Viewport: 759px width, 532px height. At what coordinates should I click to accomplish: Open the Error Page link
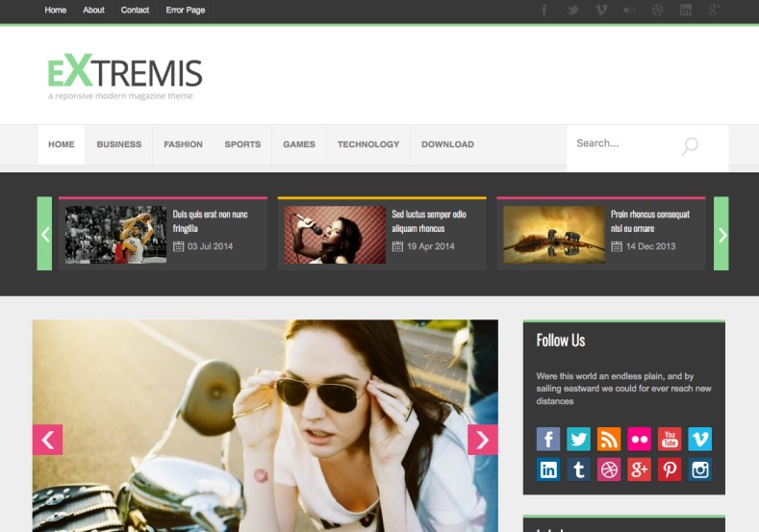(x=186, y=11)
